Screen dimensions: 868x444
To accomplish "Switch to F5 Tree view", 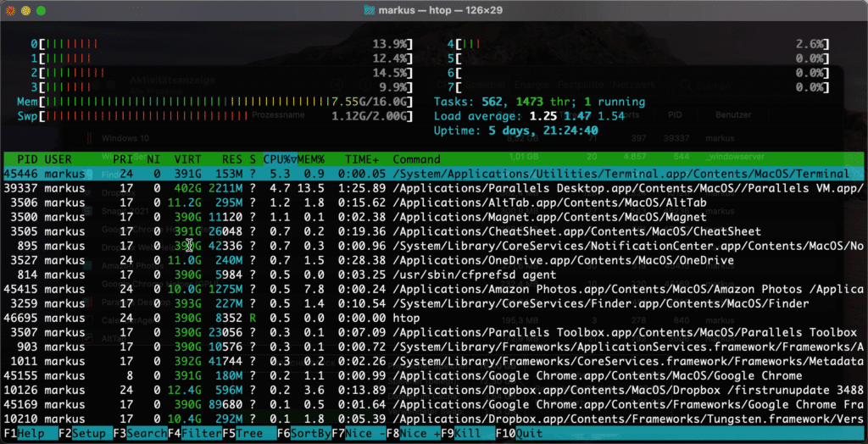I will [250, 434].
